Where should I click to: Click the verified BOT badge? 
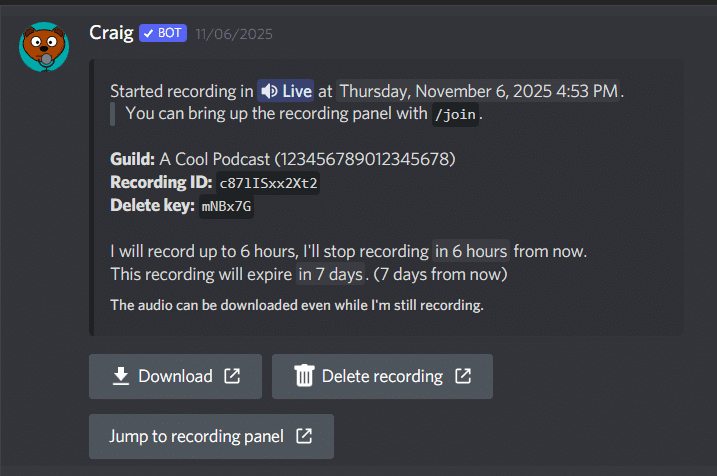(163, 33)
